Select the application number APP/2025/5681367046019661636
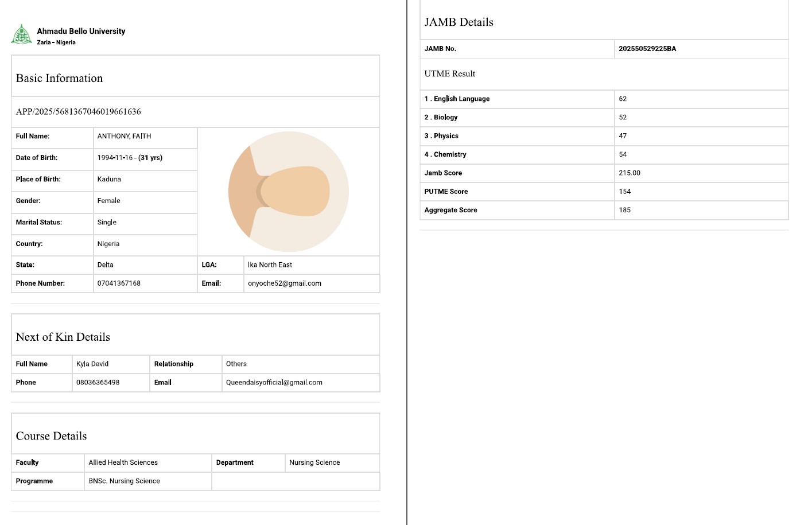 click(x=79, y=112)
